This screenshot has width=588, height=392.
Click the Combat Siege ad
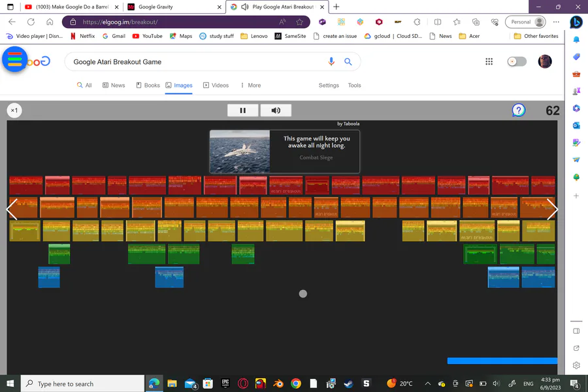[285, 152]
